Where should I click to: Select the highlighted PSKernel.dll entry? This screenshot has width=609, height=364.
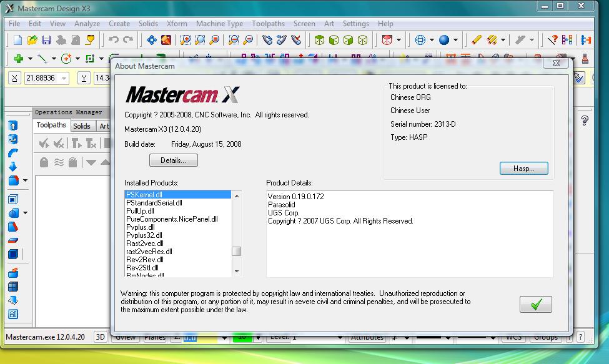click(x=178, y=194)
